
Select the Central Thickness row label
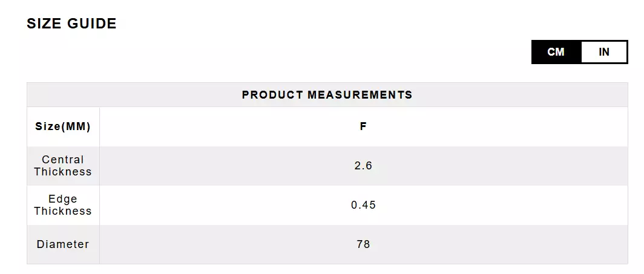pyautogui.click(x=63, y=166)
